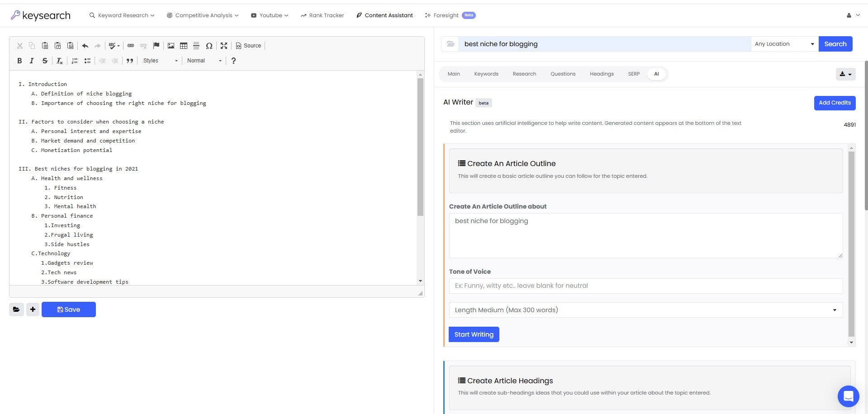Switch the editor to Source view
Viewport: 868px width, 414px height.
click(248, 45)
